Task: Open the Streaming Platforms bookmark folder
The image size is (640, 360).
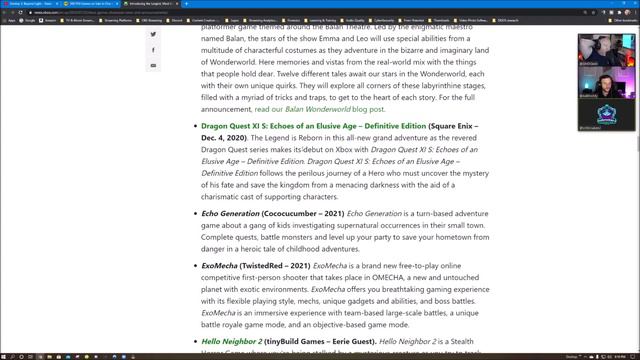Action: [x=116, y=20]
